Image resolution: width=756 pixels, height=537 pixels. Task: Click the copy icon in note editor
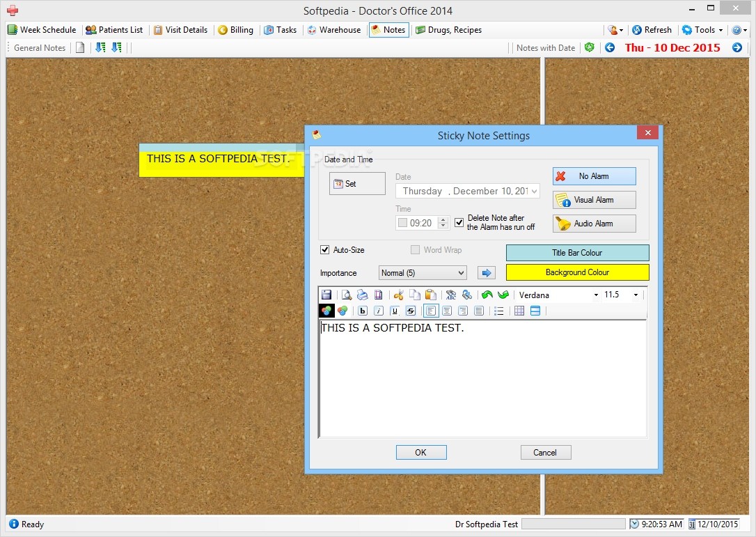(x=415, y=295)
